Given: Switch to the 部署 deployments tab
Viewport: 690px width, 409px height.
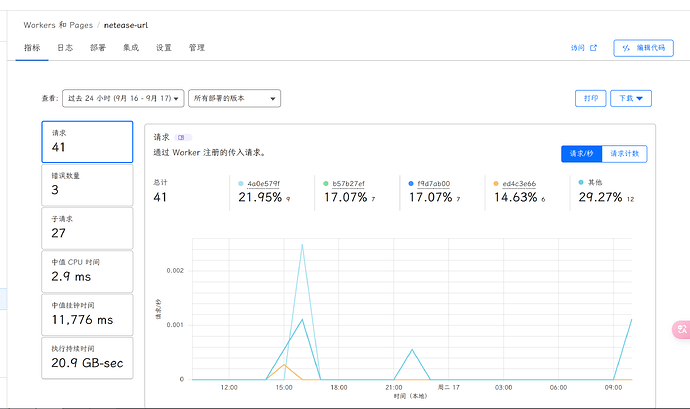Looking at the screenshot, I should tap(98, 48).
